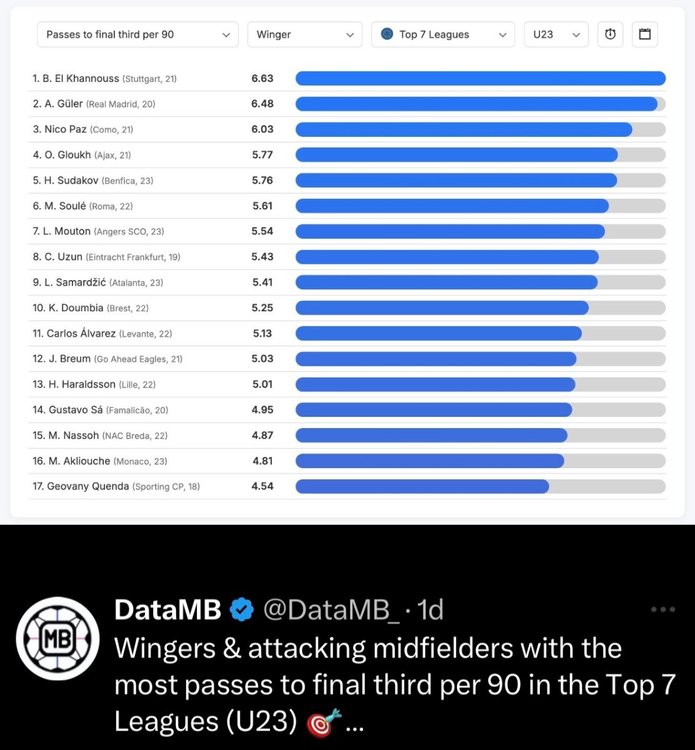Click the blue verified badge
This screenshot has width=695, height=750.
tap(242, 610)
